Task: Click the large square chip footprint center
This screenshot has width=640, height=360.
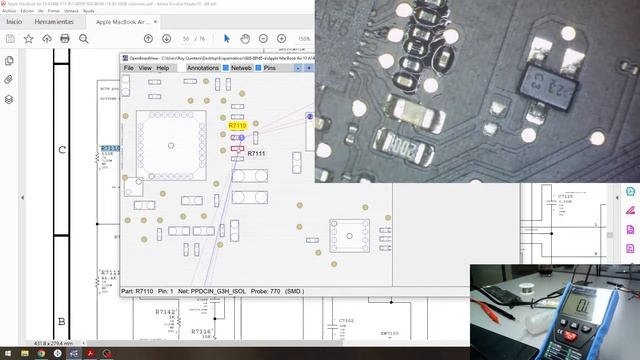Action: tap(171, 145)
